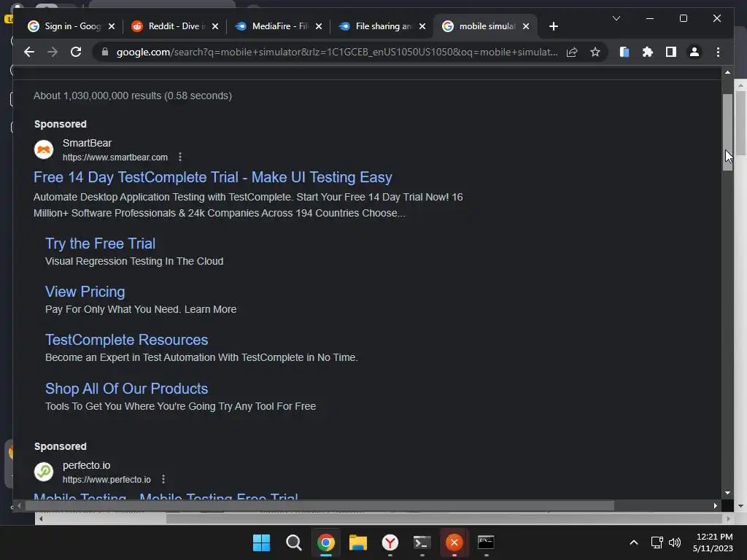Open Chrome's three-dot menu
This screenshot has width=747, height=560.
pos(718,52)
